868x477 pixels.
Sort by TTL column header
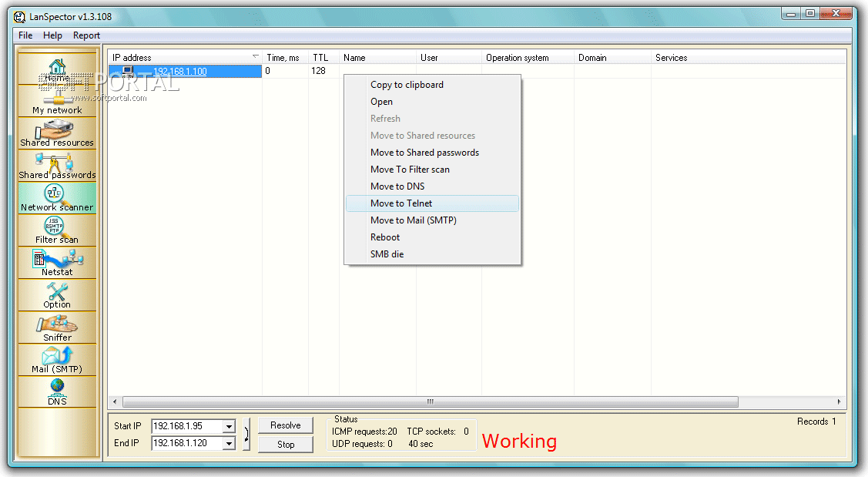point(323,58)
